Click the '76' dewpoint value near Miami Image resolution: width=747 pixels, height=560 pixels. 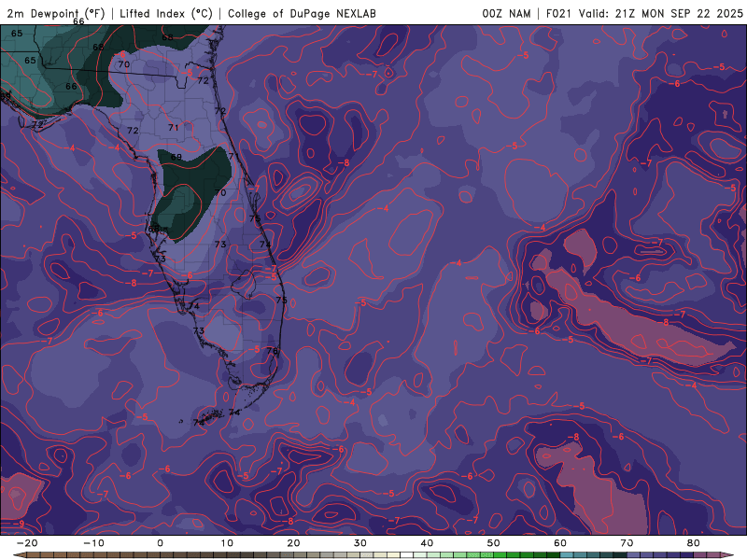click(x=272, y=351)
